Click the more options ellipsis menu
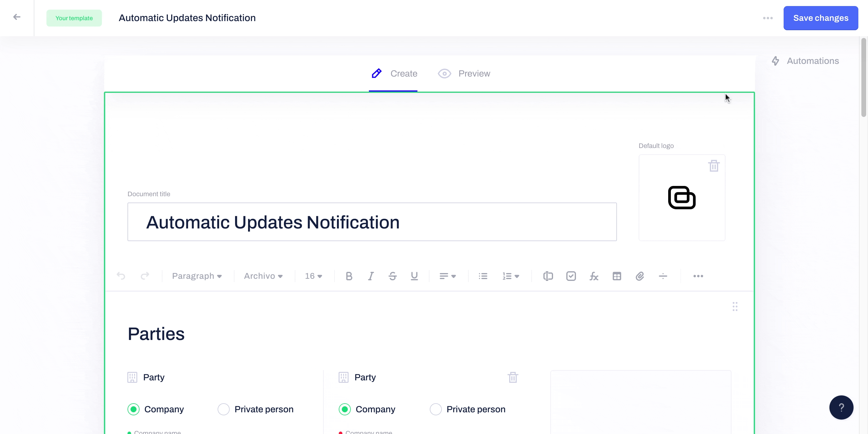868x434 pixels. [768, 18]
